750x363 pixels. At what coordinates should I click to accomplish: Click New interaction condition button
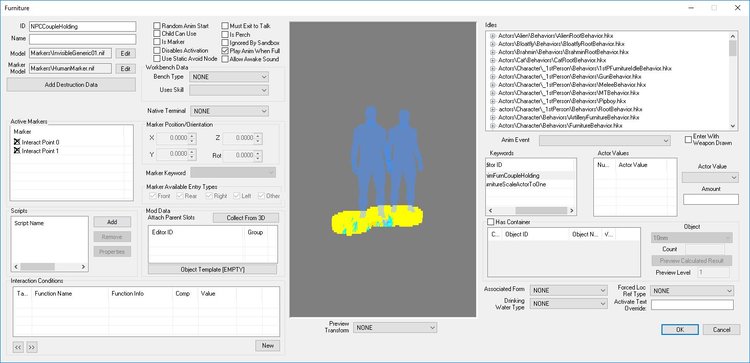tap(267, 345)
